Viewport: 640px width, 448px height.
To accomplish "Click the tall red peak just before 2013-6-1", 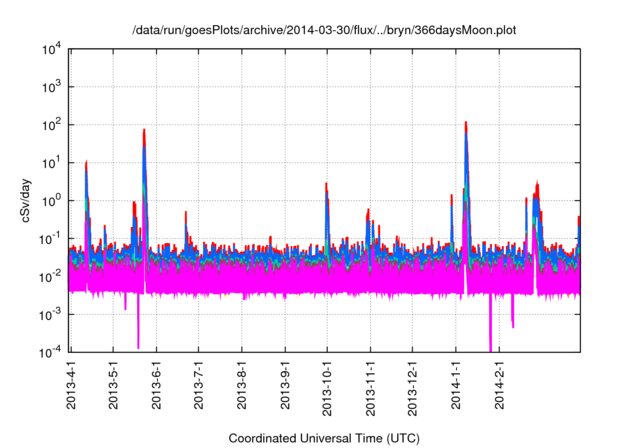I will (x=145, y=130).
